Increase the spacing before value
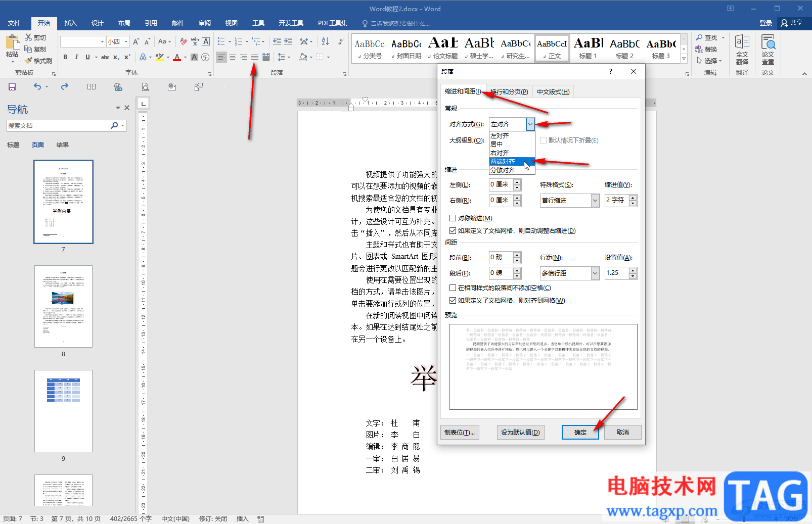The width and height of the screenshot is (812, 524). click(x=517, y=255)
